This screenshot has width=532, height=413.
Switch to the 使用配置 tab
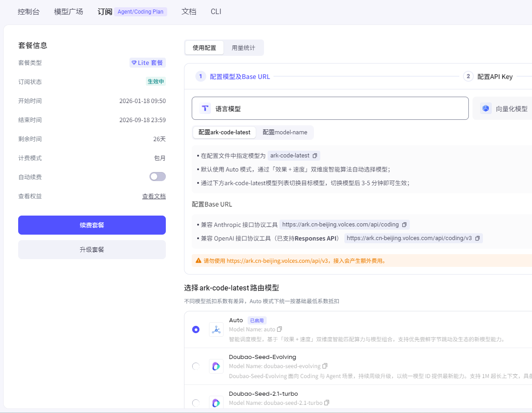click(x=204, y=48)
